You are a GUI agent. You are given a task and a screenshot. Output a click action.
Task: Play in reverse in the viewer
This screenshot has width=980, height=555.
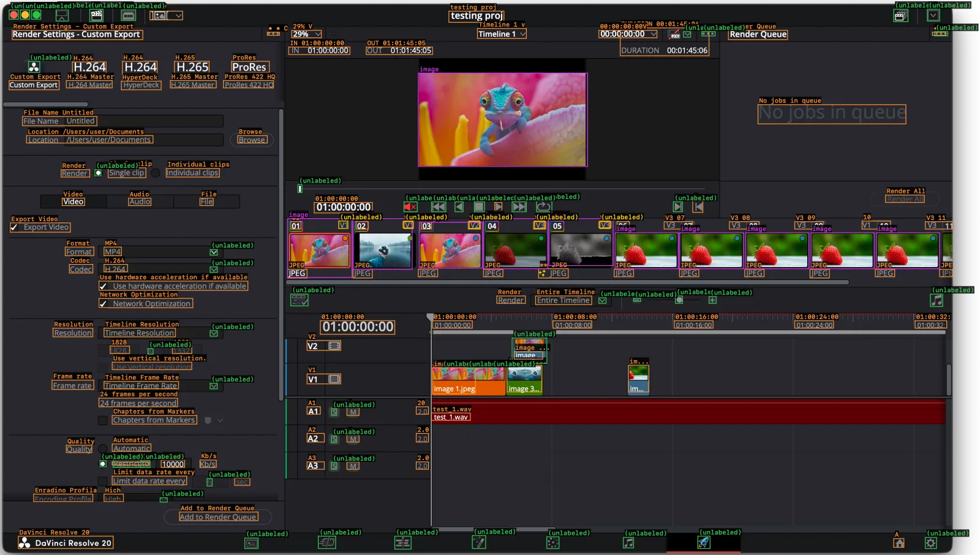coord(459,207)
